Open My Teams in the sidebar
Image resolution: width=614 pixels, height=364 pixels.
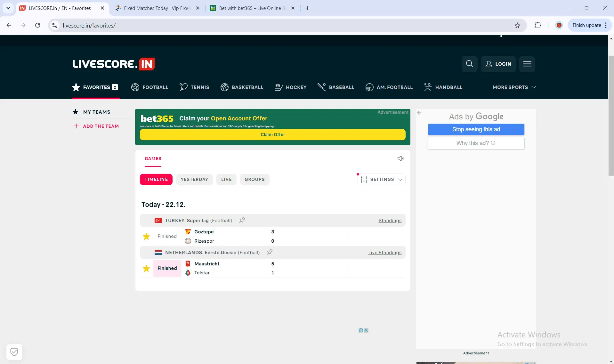(92, 112)
